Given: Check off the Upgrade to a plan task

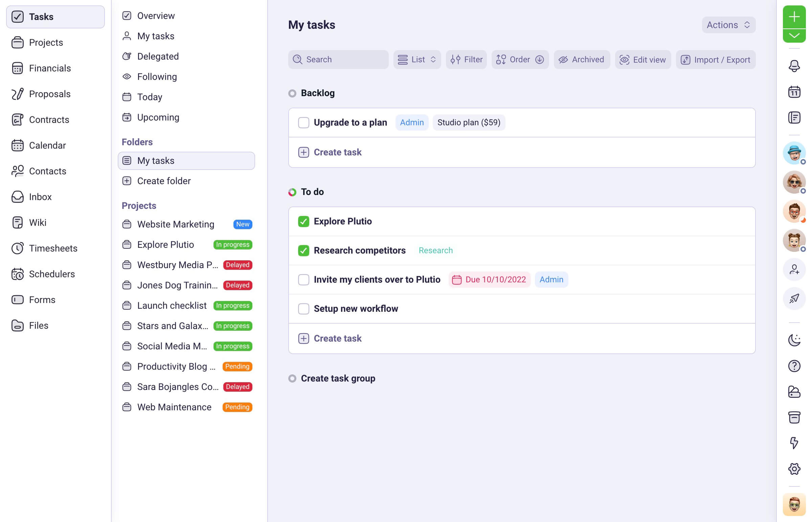Looking at the screenshot, I should pyautogui.click(x=303, y=122).
